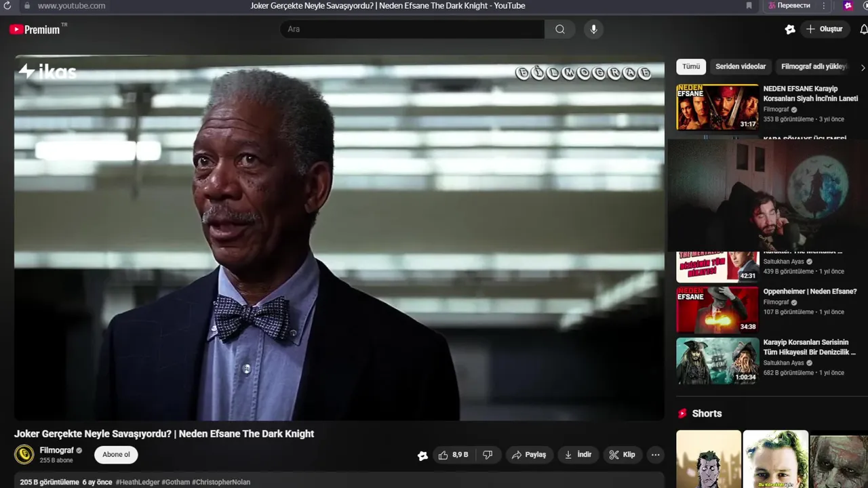Viewport: 868px width, 488px height.
Task: Create a clip with Klip button
Action: (622, 455)
